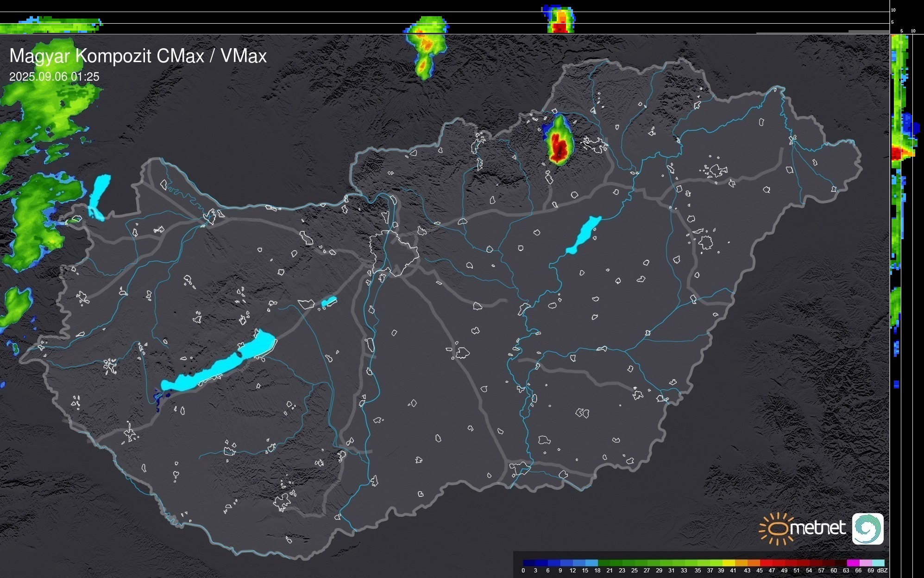Click the magenta 63 dBZ color swatch
The image size is (924, 578).
(x=853, y=563)
